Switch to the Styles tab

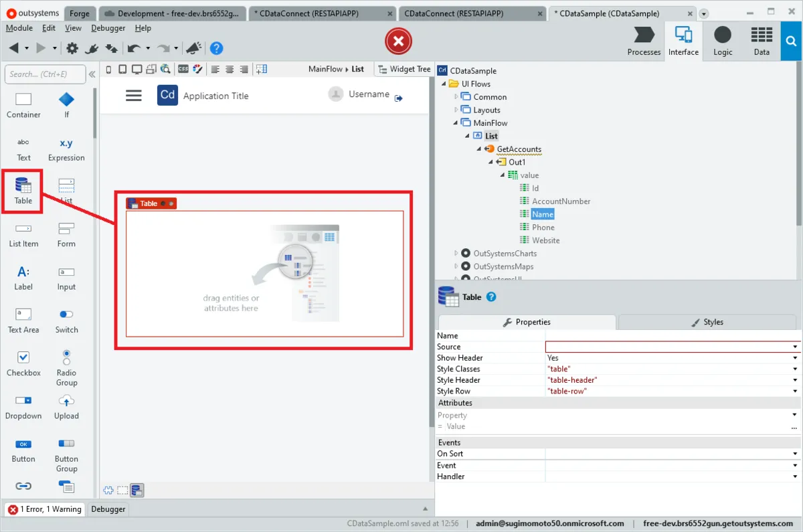coord(708,322)
